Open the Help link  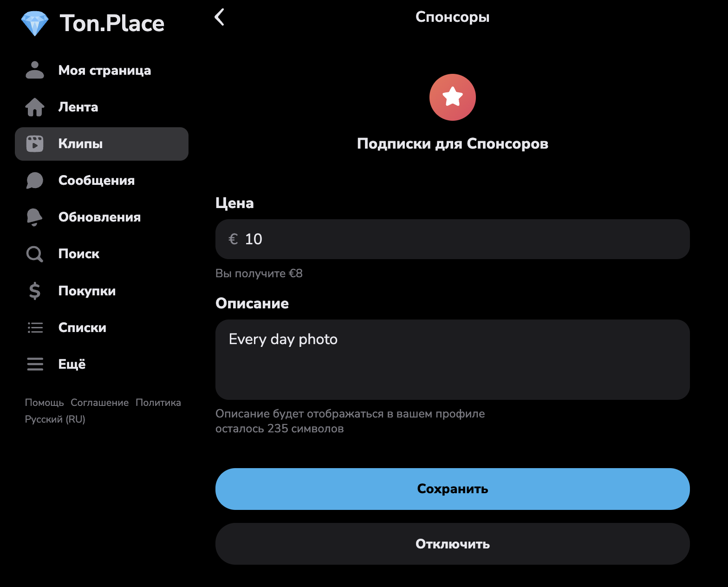pyautogui.click(x=44, y=403)
